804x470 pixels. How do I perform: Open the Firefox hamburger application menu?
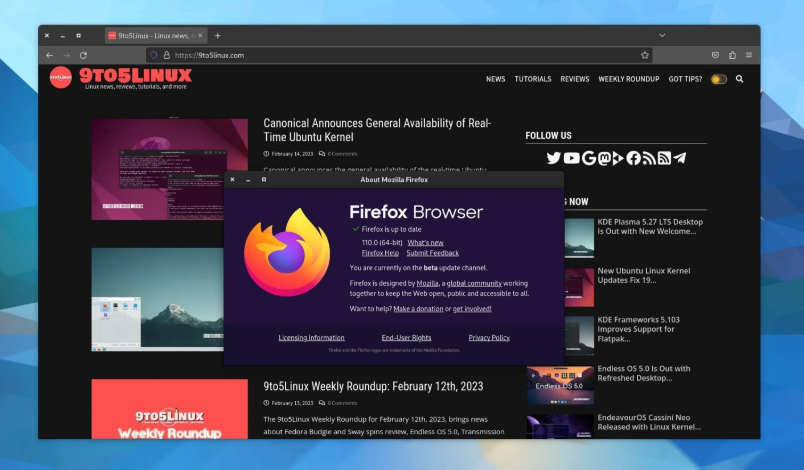(749, 55)
